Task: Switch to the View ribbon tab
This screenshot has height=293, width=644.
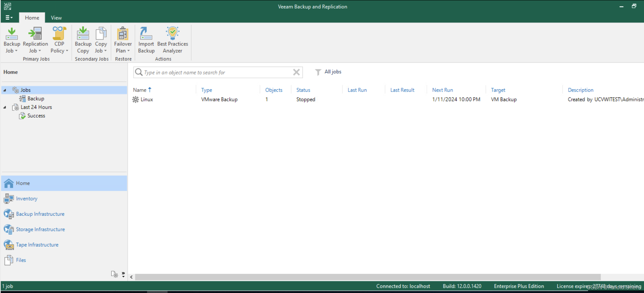Action: click(56, 18)
